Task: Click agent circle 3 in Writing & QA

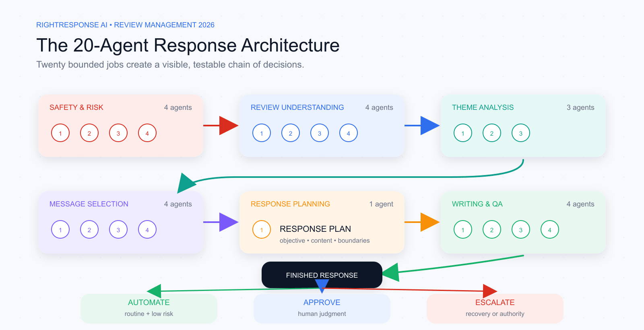Action: (521, 230)
